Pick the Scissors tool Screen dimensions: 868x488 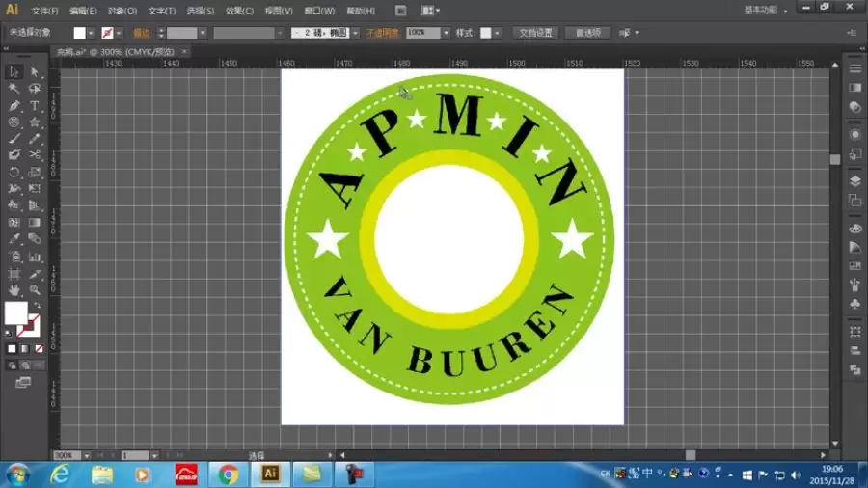coord(35,155)
